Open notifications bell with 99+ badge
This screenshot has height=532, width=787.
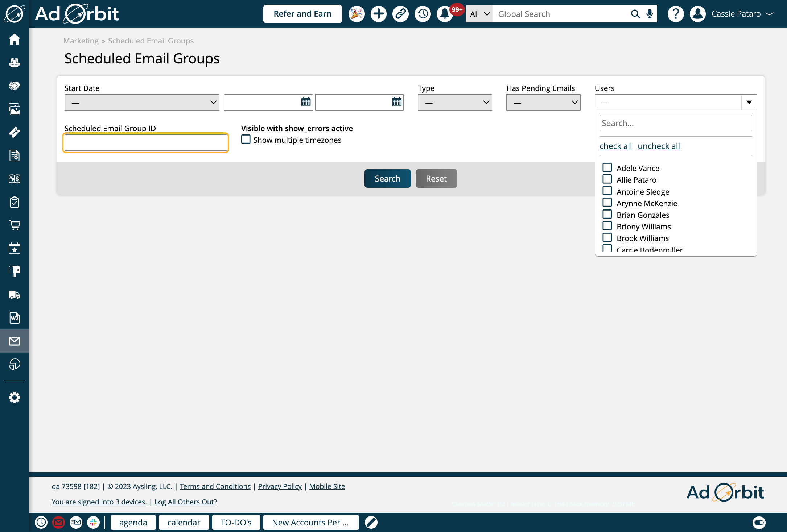tap(445, 14)
